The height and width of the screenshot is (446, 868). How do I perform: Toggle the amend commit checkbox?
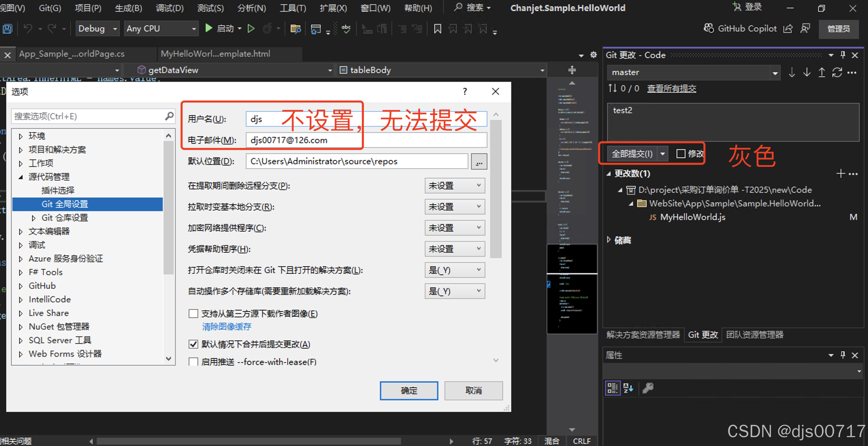pyautogui.click(x=681, y=154)
